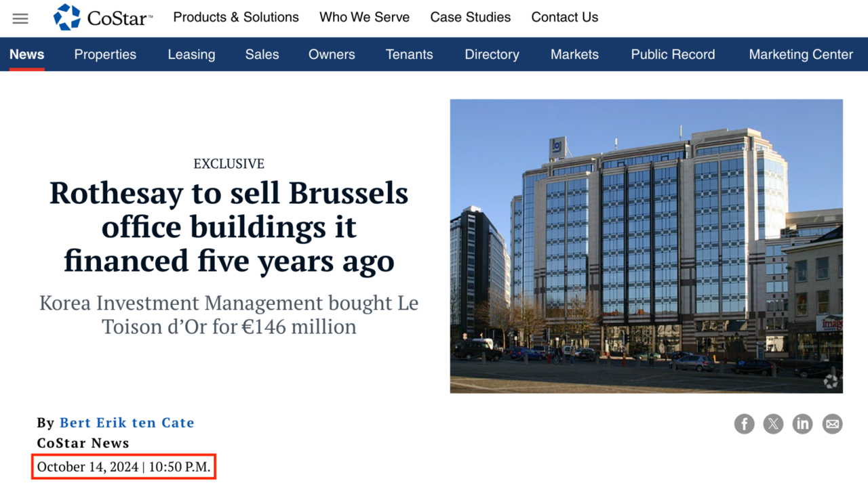The height and width of the screenshot is (496, 868).
Task: Select the News tab
Action: click(x=27, y=55)
